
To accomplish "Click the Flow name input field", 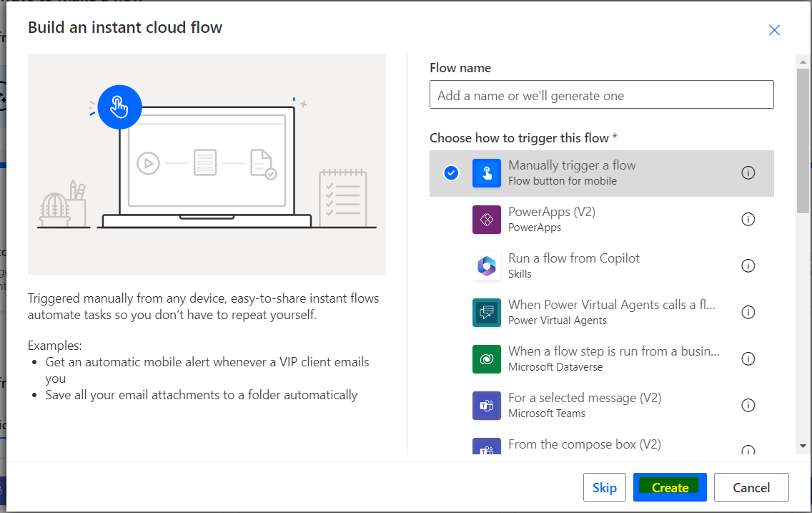I will click(x=601, y=95).
